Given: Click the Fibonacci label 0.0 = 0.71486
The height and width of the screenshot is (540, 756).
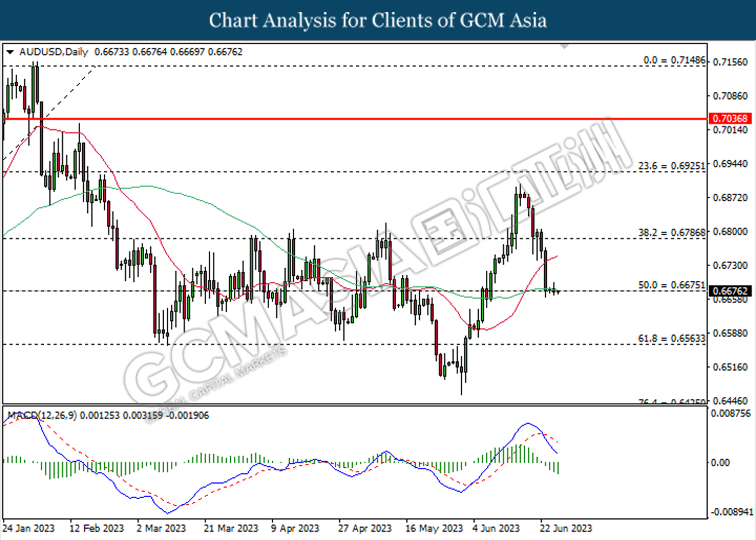Looking at the screenshot, I should click(674, 60).
